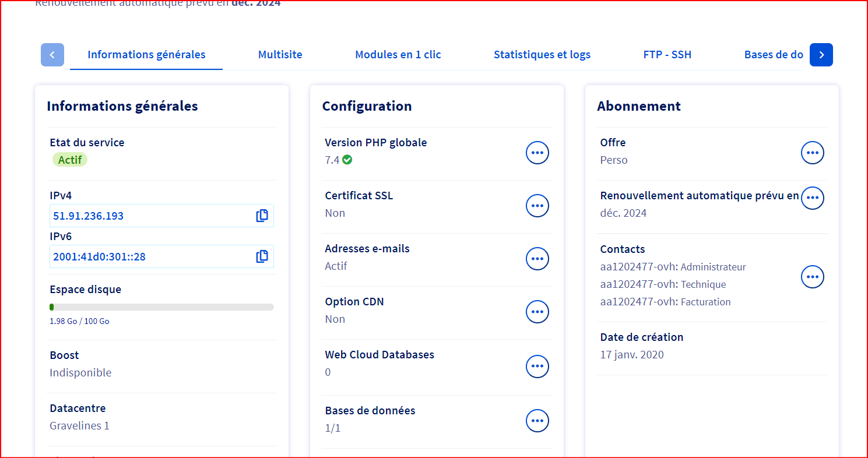Expand the Renouvellement automatique actions menu
Viewport: 868px width, 458px height.
(813, 198)
